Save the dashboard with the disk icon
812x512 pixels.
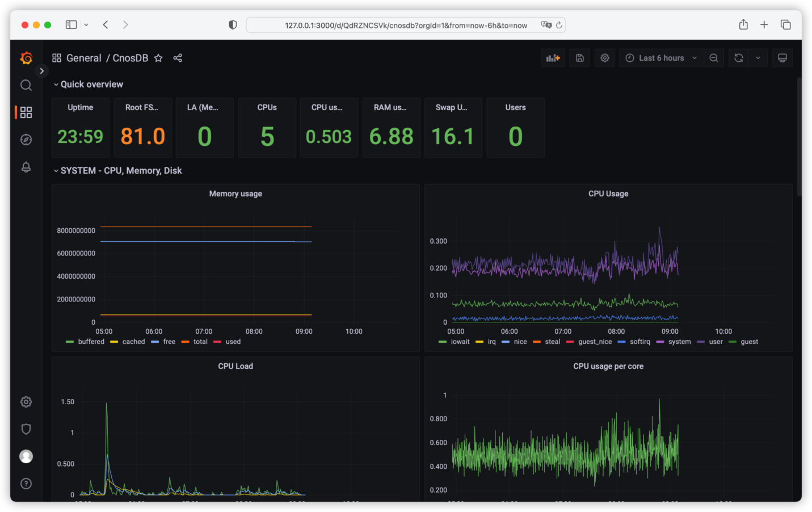[x=579, y=58]
